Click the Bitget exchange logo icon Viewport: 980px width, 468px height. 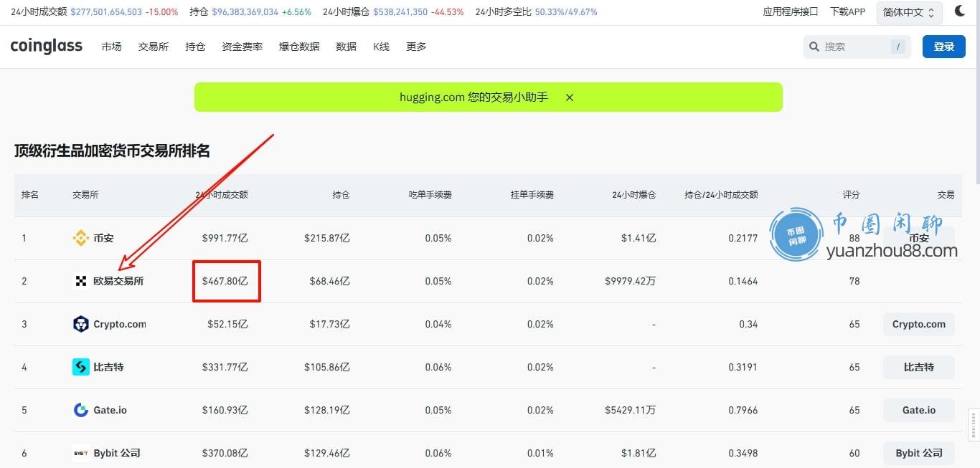[x=81, y=367]
